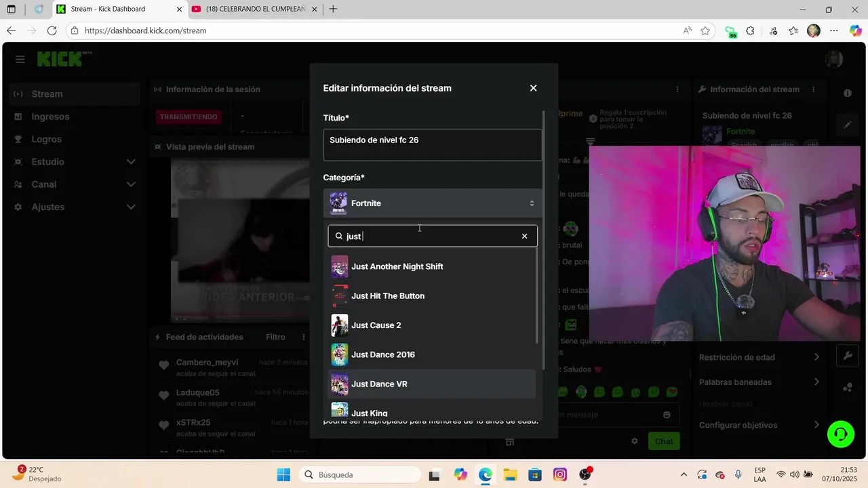The width and height of the screenshot is (868, 488).
Task: Close the Editar información del stream dialog
Action: (533, 88)
